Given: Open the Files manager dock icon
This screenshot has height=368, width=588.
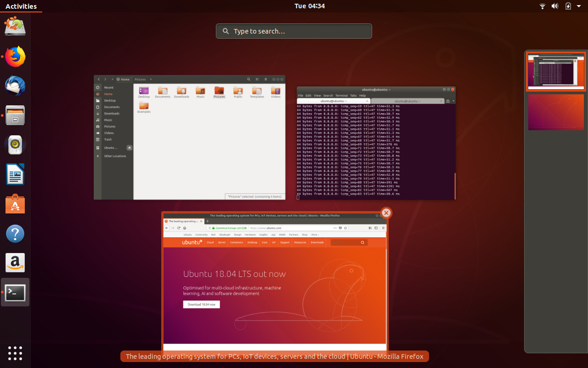Looking at the screenshot, I should pyautogui.click(x=15, y=115).
